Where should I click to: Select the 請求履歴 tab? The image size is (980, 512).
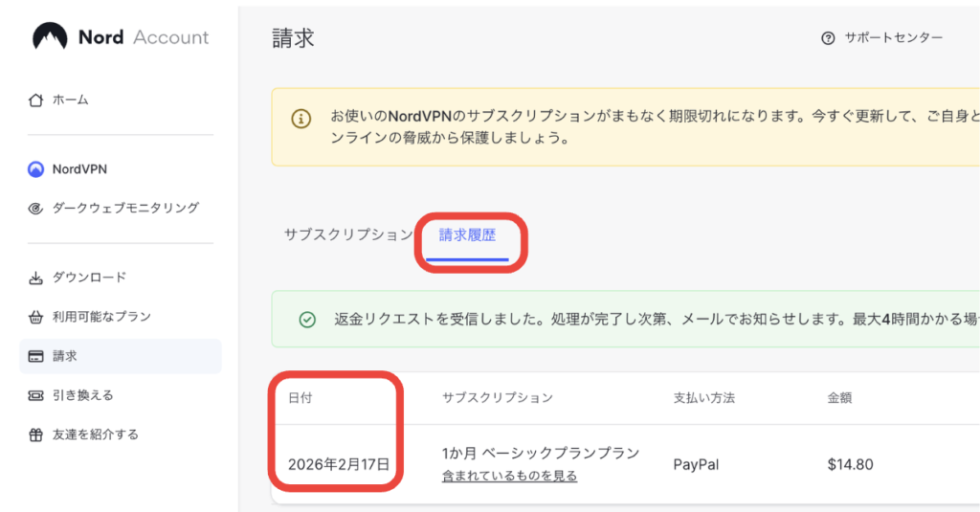(467, 234)
